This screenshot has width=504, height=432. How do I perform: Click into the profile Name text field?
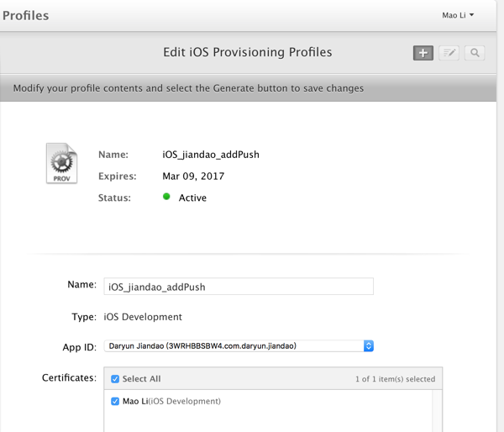[x=239, y=287]
